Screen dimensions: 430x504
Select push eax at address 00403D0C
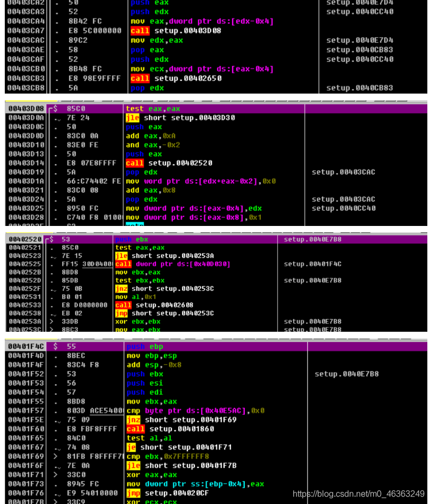(x=144, y=127)
